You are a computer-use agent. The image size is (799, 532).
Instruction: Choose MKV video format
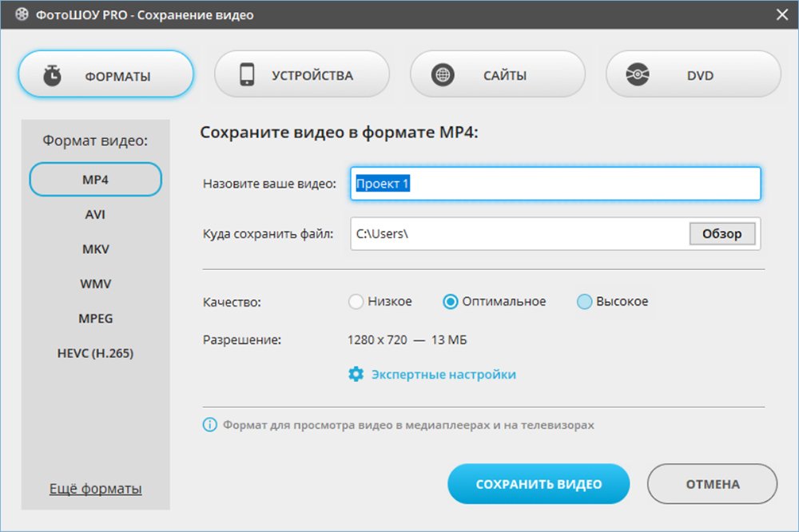coord(95,249)
